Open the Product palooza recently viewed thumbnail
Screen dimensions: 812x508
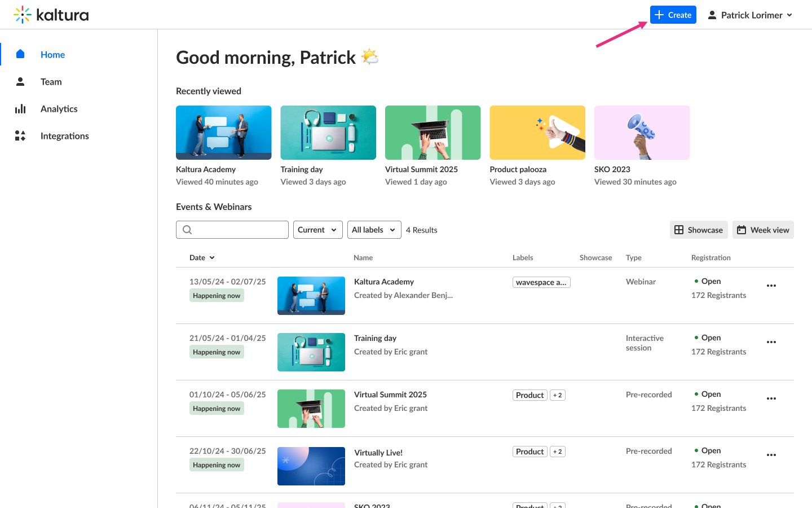pos(537,133)
